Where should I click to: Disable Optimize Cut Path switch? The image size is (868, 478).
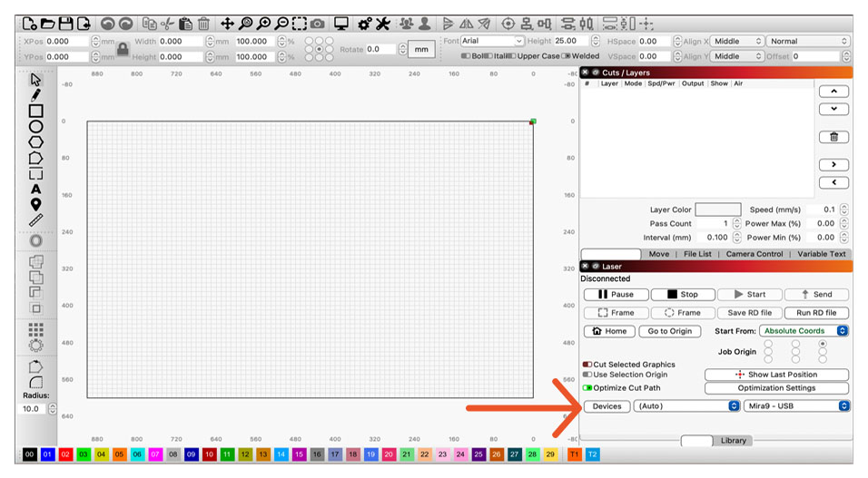click(x=587, y=388)
